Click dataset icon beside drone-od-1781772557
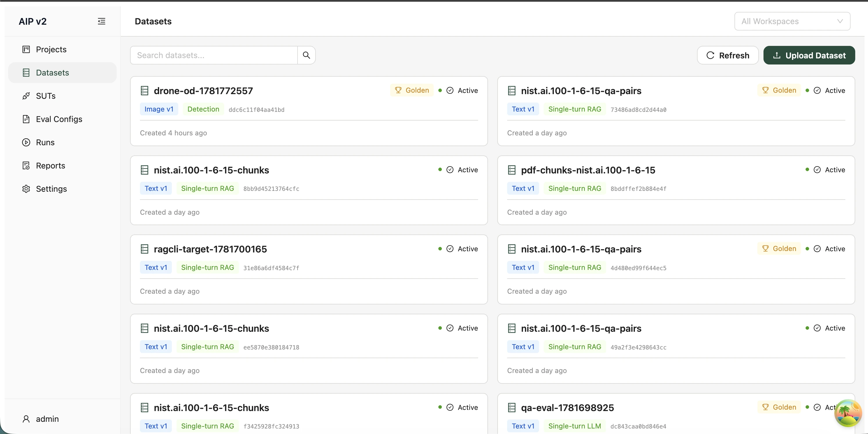The width and height of the screenshot is (868, 434). 145,91
